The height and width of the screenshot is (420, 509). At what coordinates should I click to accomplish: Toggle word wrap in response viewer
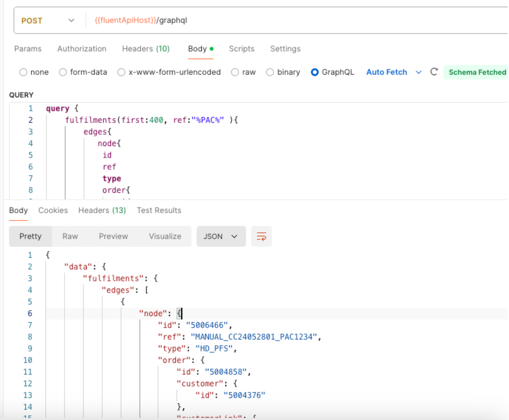[261, 237]
